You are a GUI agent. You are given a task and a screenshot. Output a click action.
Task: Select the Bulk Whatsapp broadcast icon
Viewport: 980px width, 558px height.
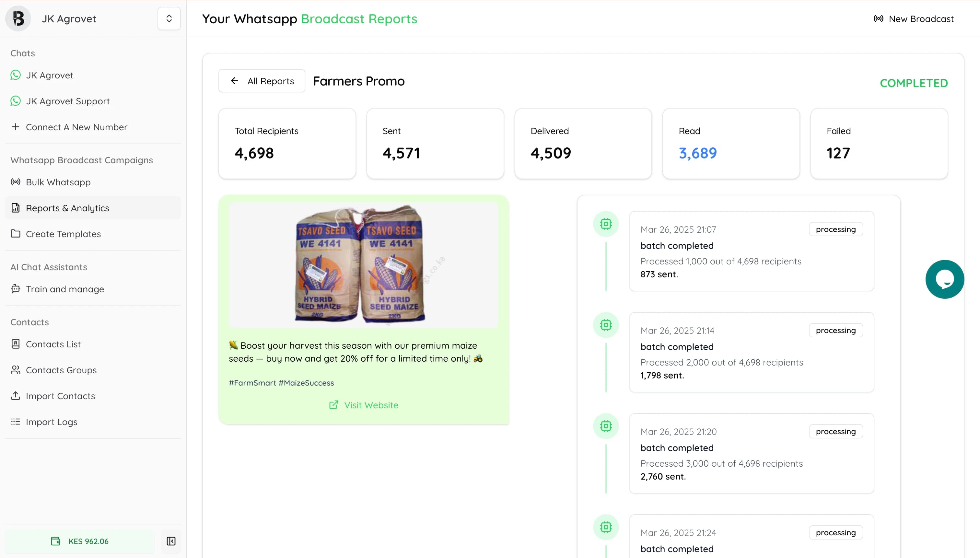point(15,182)
